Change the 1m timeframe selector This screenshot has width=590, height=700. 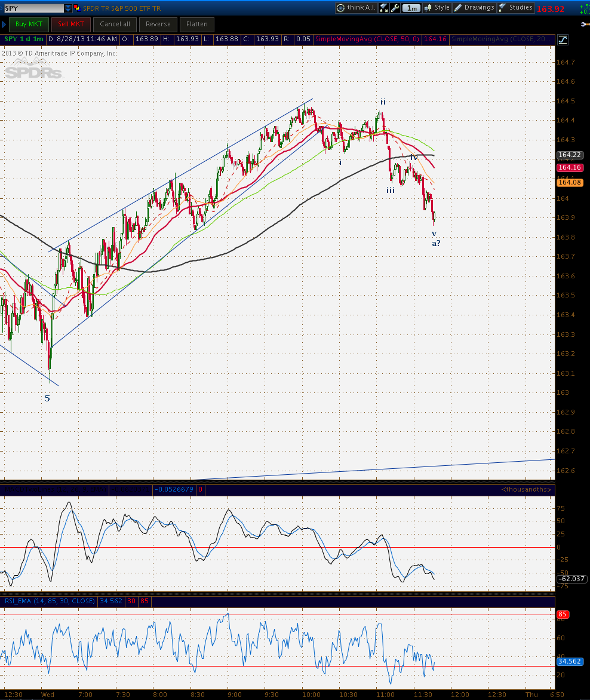[411, 8]
